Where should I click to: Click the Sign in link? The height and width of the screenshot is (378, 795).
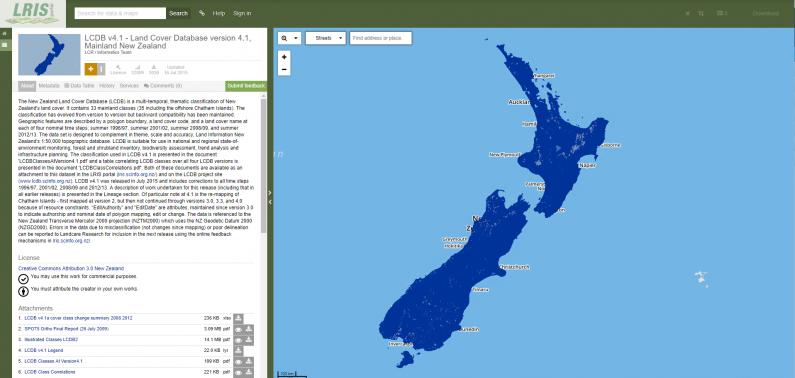242,14
